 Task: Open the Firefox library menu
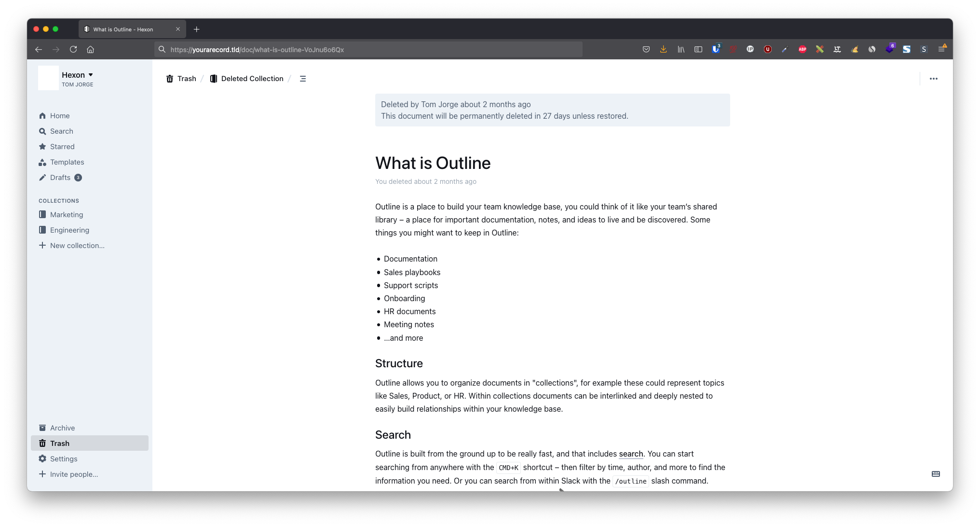tap(681, 49)
